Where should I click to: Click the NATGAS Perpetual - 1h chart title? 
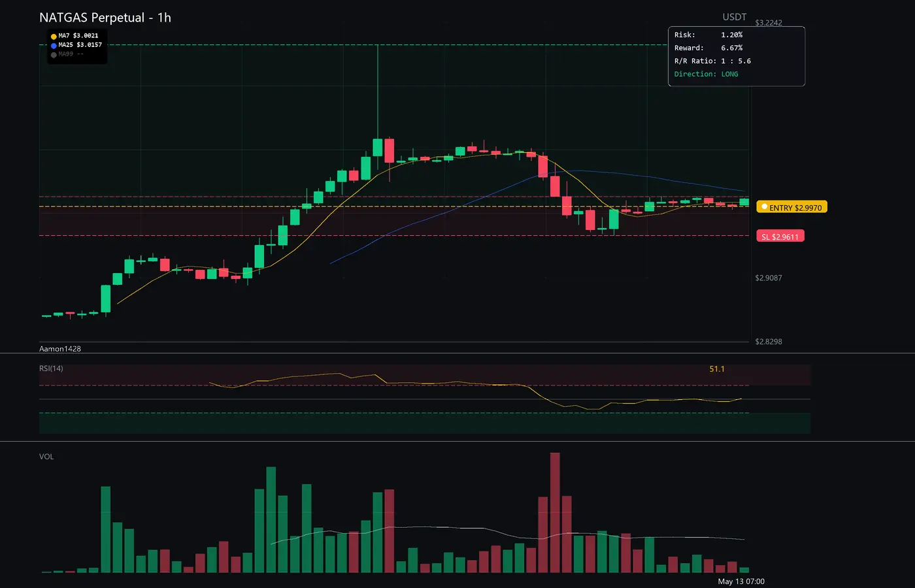(105, 18)
